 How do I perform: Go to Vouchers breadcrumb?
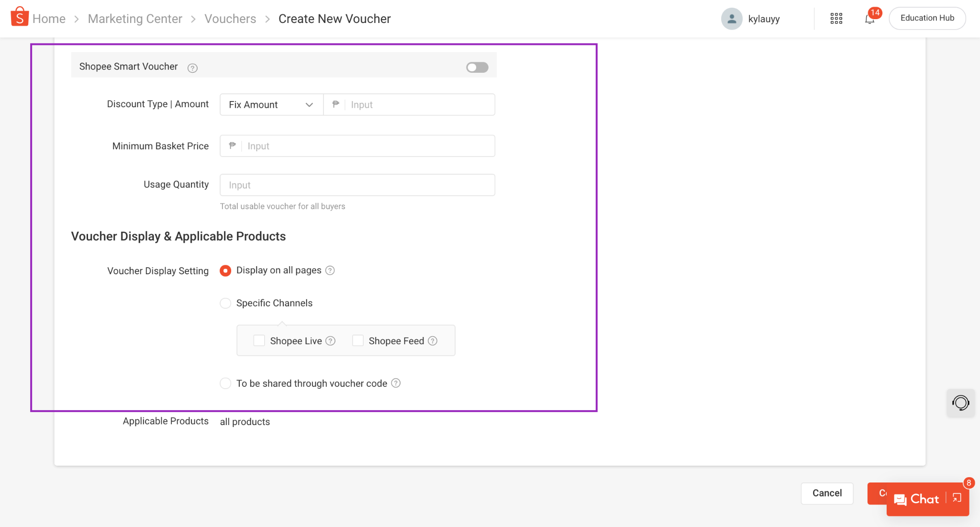pyautogui.click(x=230, y=19)
